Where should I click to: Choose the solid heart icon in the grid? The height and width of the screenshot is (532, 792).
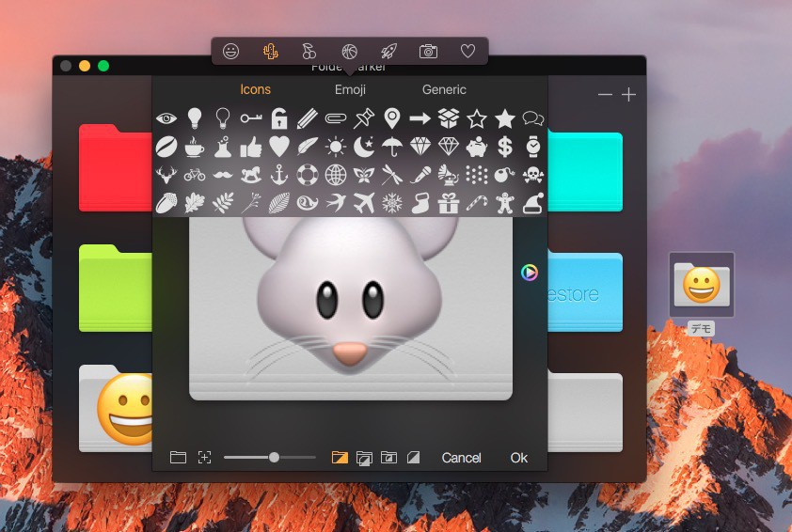click(x=278, y=147)
